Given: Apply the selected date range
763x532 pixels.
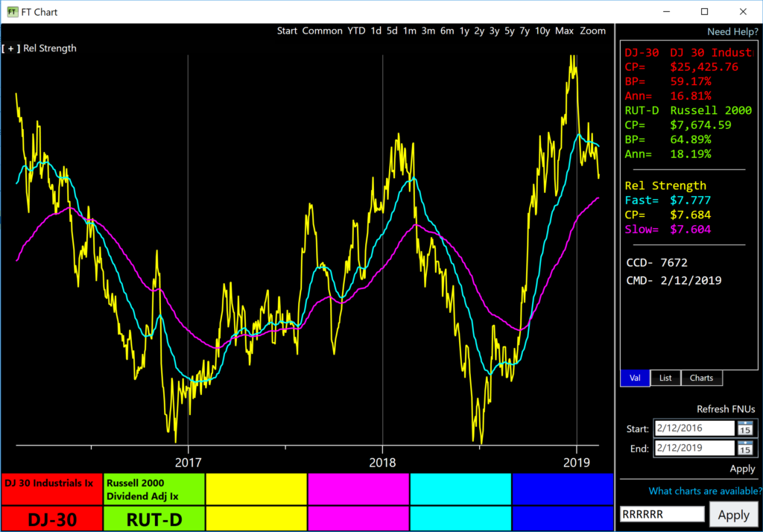Looking at the screenshot, I should click(x=741, y=468).
